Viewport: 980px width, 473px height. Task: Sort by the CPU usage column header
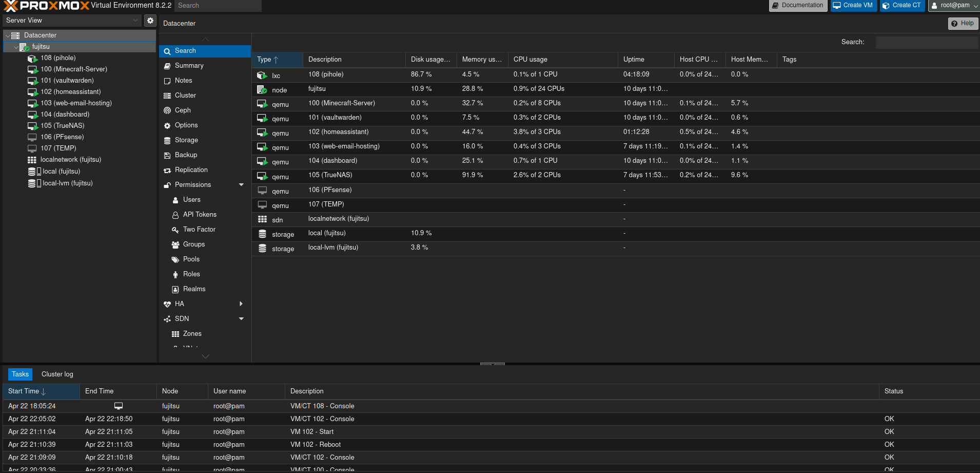[563, 60]
